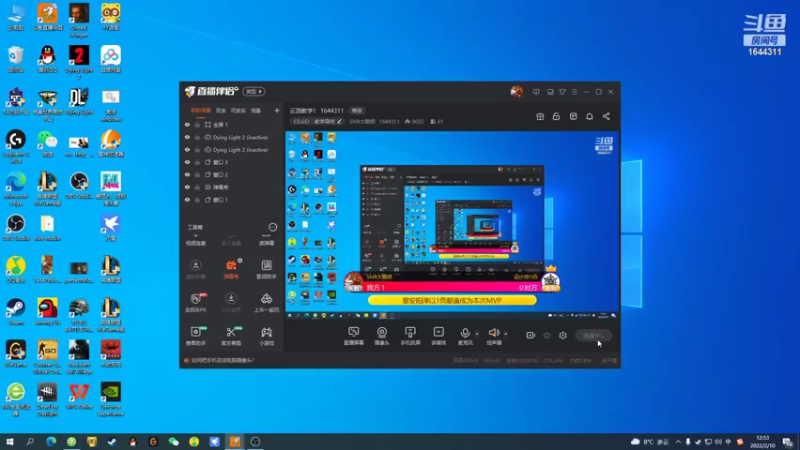Viewport: 800px width, 450px height.
Task: Switch to the second scene tab
Action: point(220,110)
